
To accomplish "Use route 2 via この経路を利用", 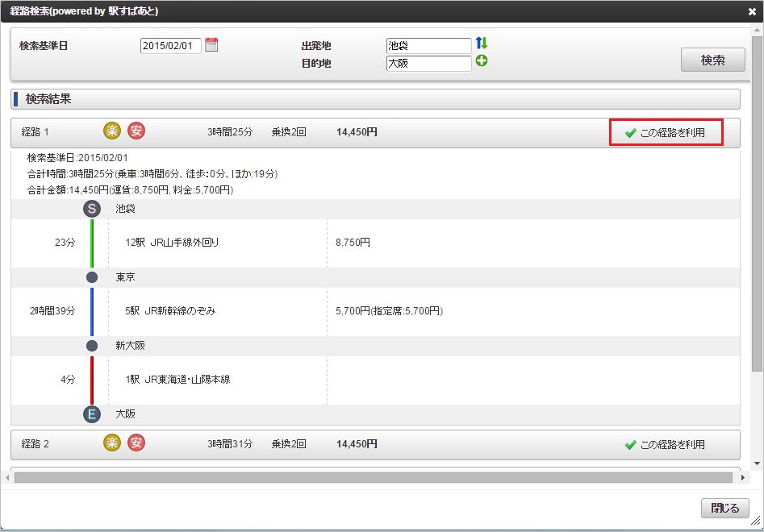I will (x=665, y=444).
